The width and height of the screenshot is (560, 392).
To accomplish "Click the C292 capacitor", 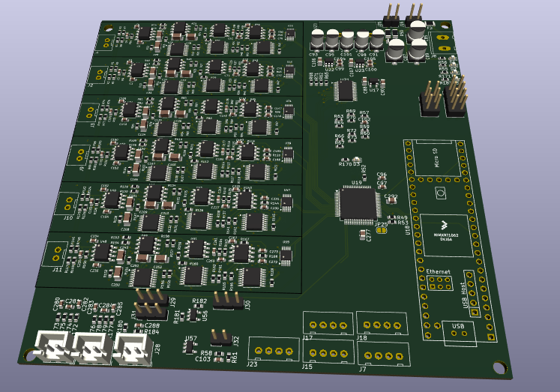I will pyautogui.click(x=392, y=201).
